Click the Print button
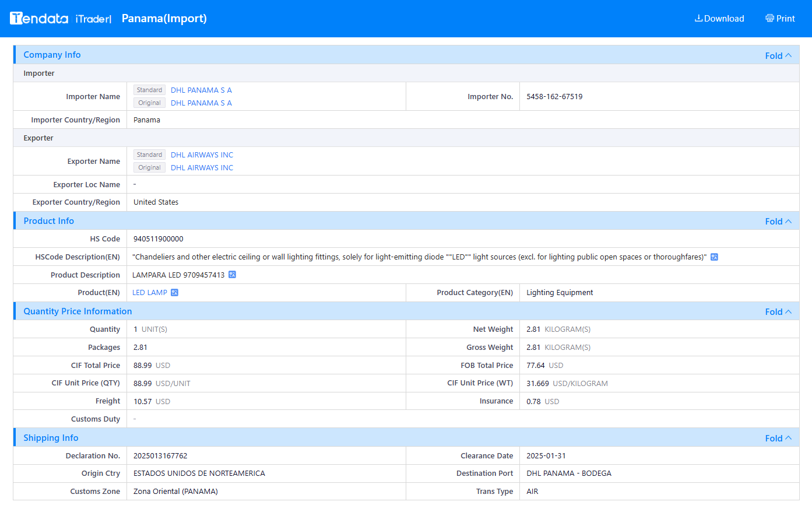Image resolution: width=812 pixels, height=512 pixels. [780, 19]
